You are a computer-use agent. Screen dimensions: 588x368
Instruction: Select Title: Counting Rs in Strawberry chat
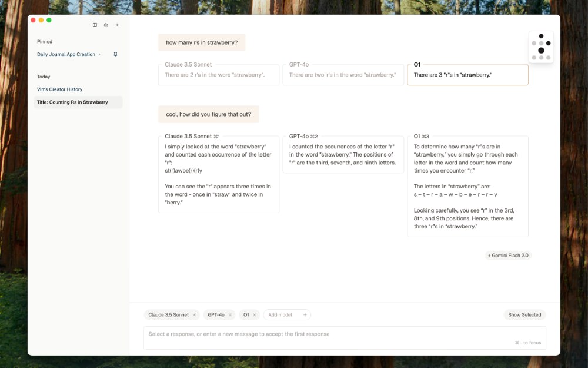pos(78,102)
